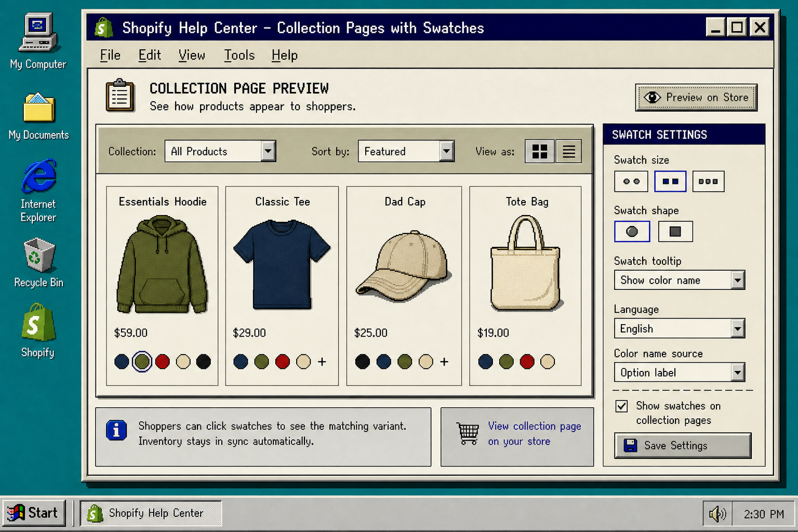Click the Essentials Hoodie product image
Viewport: 798px width, 532px height.
(162, 265)
